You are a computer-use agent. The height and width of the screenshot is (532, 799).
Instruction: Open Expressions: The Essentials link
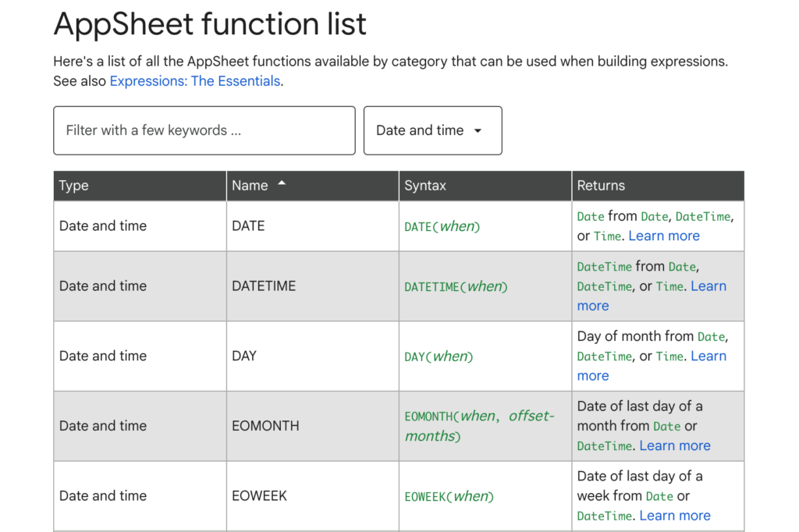pyautogui.click(x=194, y=81)
